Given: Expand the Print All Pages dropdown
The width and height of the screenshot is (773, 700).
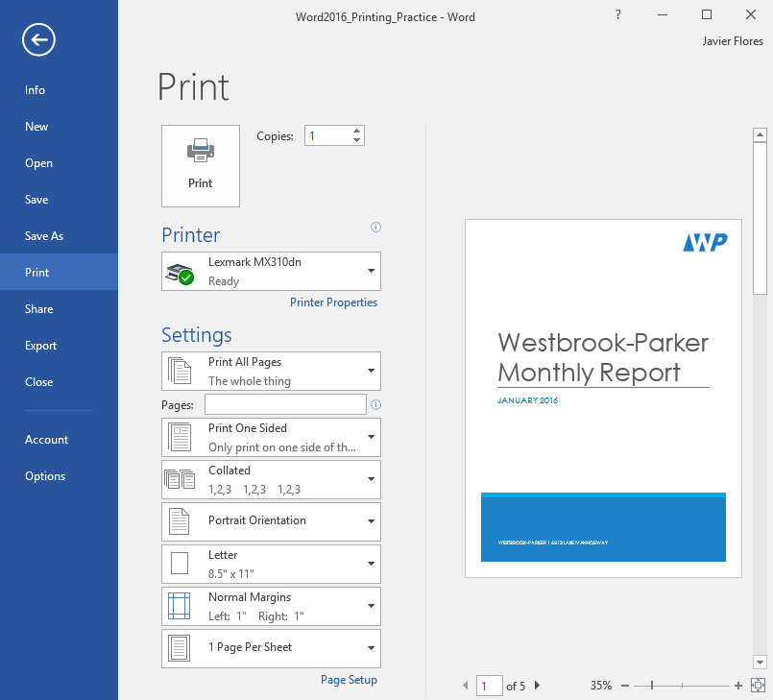Looking at the screenshot, I should [x=371, y=371].
